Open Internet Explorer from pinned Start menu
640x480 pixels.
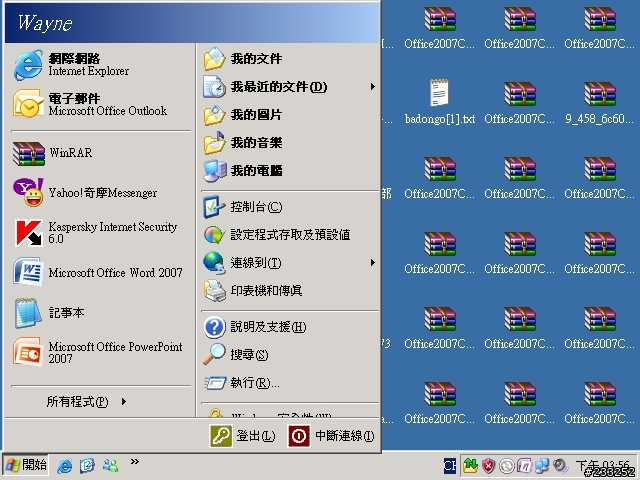101,64
